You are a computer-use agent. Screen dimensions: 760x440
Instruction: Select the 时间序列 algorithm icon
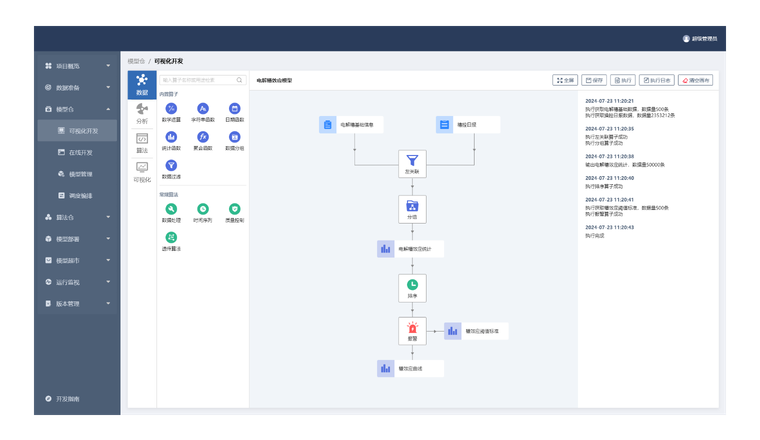[202, 208]
